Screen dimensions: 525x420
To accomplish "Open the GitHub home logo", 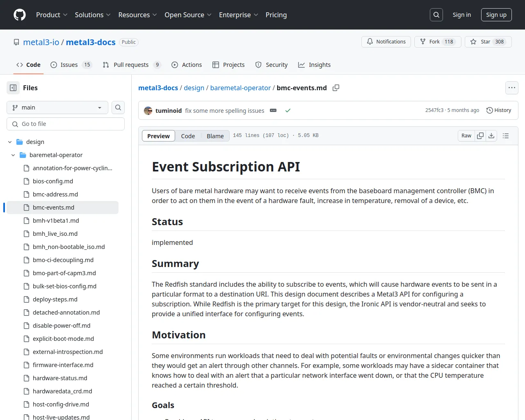I will [20, 15].
